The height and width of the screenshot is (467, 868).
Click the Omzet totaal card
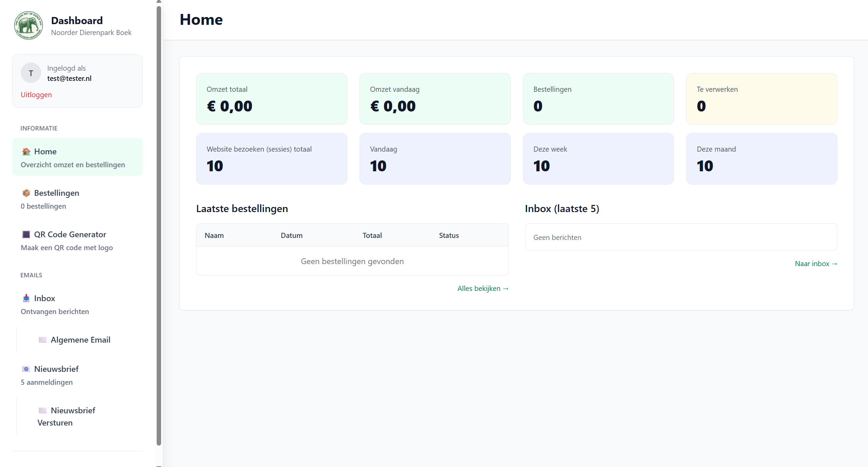(x=271, y=99)
